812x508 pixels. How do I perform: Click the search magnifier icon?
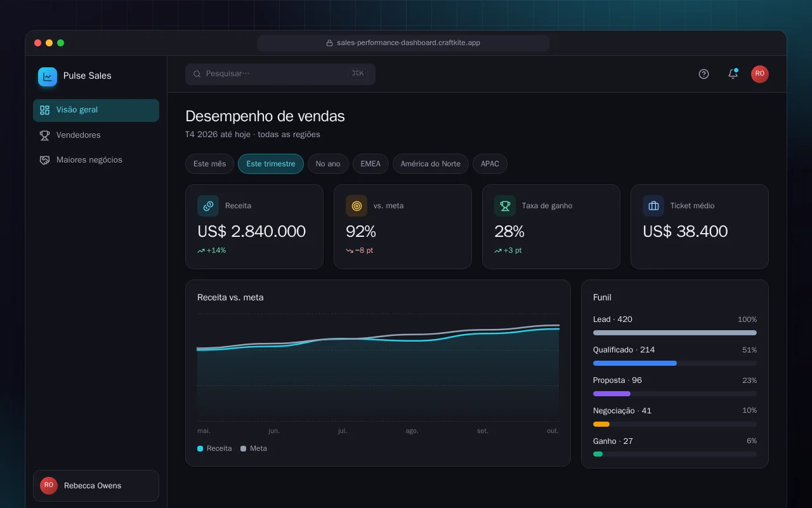pyautogui.click(x=197, y=74)
